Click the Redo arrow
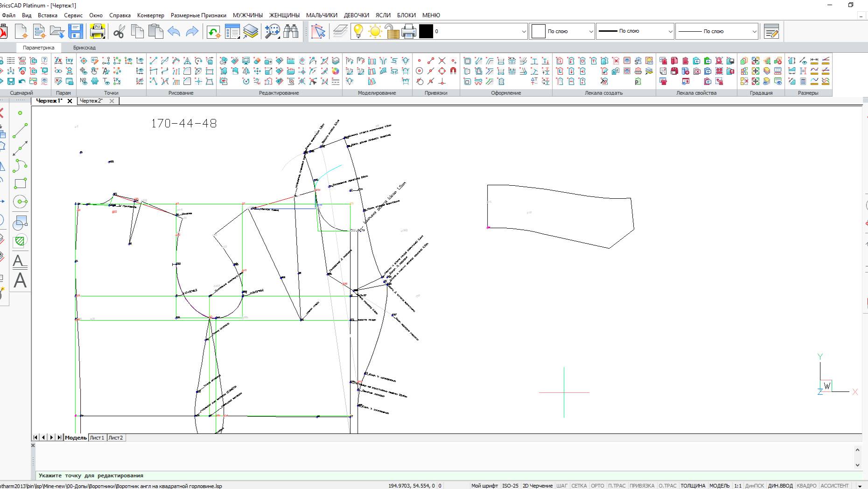868x489 pixels. (192, 32)
